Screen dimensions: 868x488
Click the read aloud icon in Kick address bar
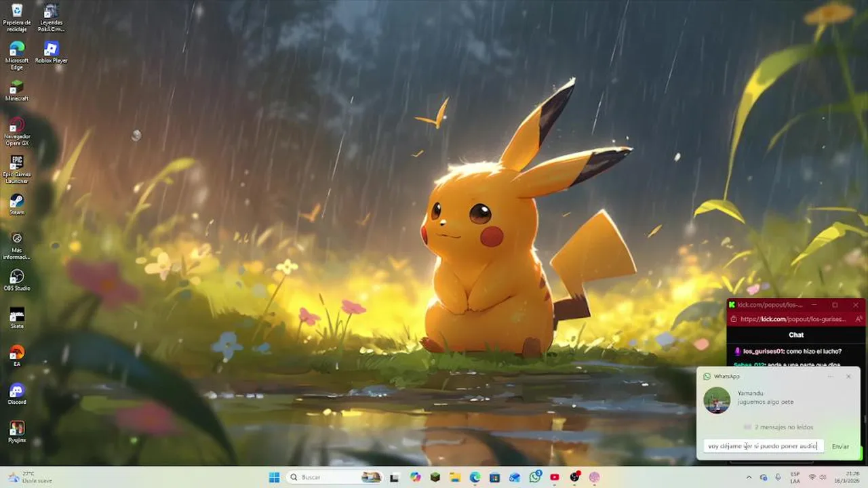pyautogui.click(x=859, y=319)
